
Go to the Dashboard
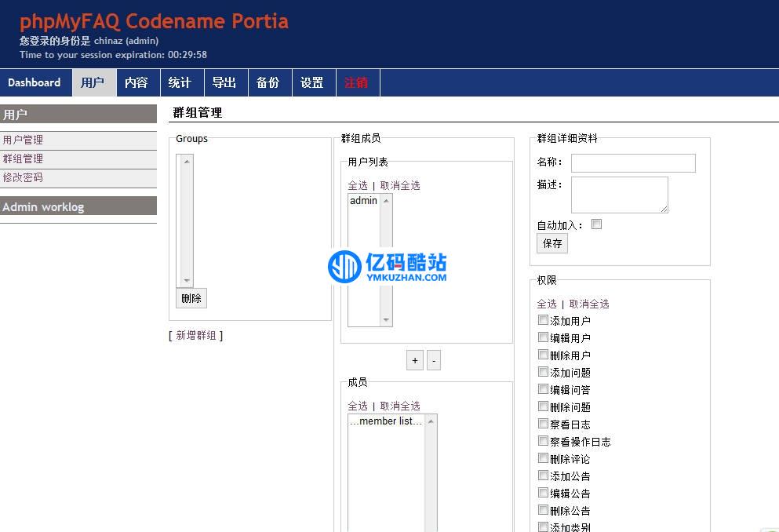[x=35, y=82]
